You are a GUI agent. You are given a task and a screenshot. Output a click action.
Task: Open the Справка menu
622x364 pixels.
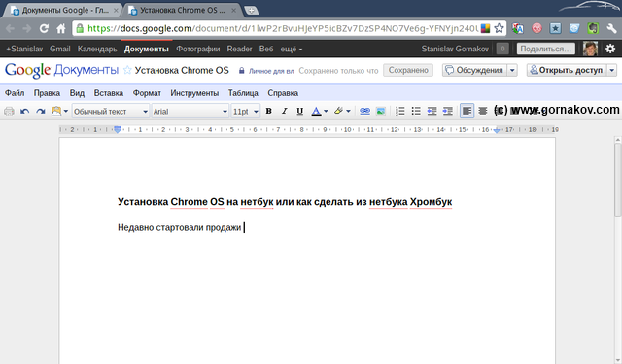pyautogui.click(x=283, y=93)
